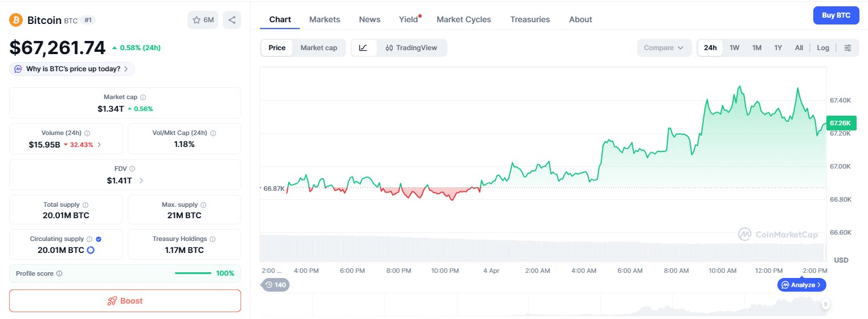Viewport: 868px width, 319px height.
Task: Expand Volume (24h) details arrow
Action: [99, 145]
